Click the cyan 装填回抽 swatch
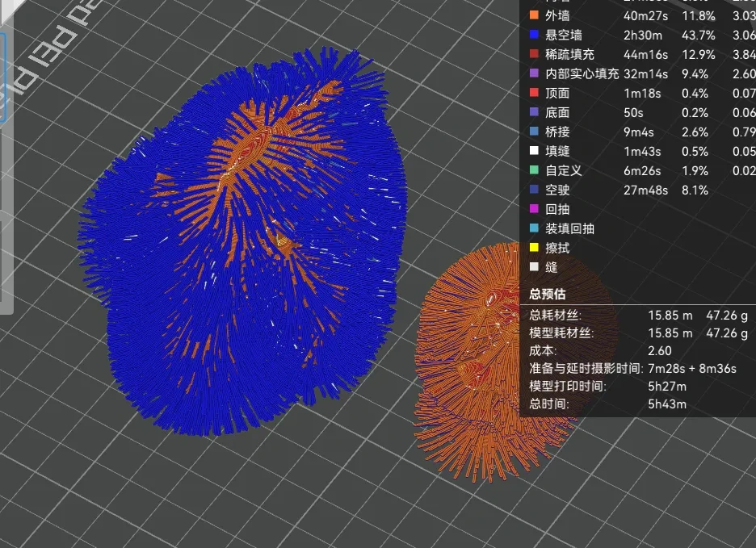This screenshot has width=756, height=548. pyautogui.click(x=533, y=228)
